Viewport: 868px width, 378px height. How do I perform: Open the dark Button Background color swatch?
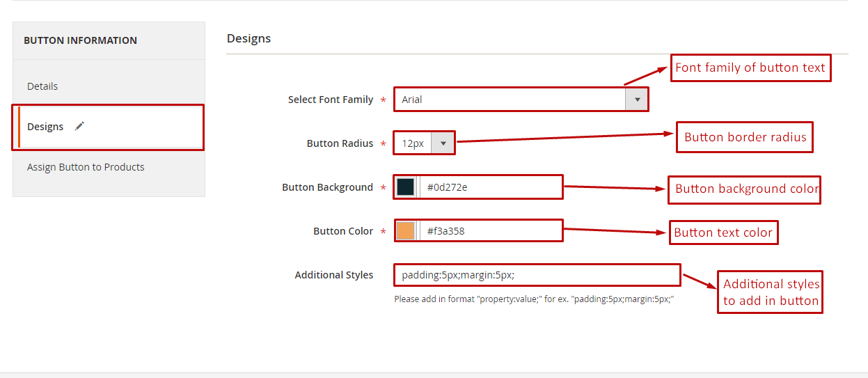tap(406, 187)
